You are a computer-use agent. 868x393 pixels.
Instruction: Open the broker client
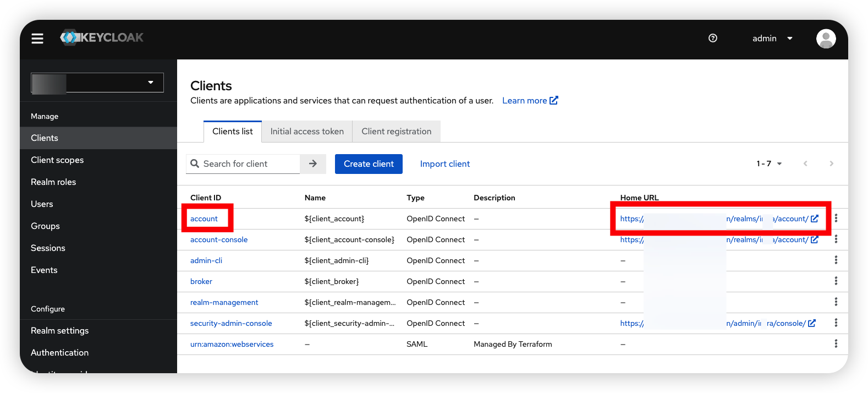[201, 282]
